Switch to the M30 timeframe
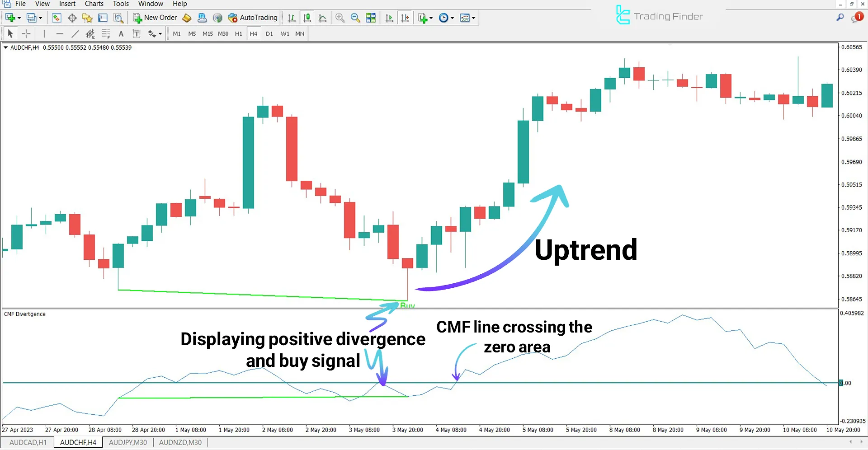 (x=223, y=34)
